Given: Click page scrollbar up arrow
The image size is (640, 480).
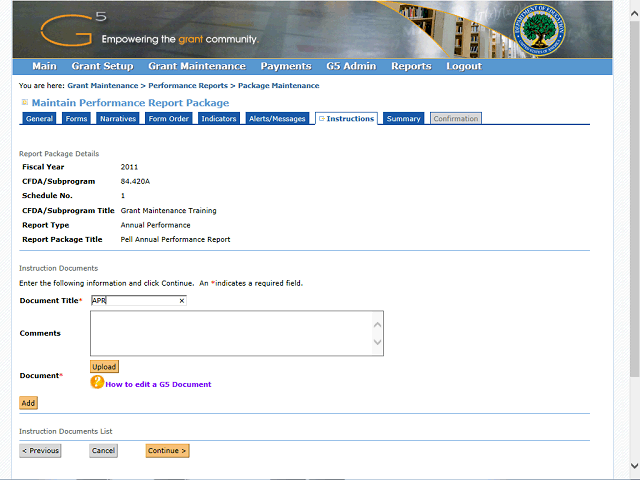Looking at the screenshot, I should (x=634, y=13).
